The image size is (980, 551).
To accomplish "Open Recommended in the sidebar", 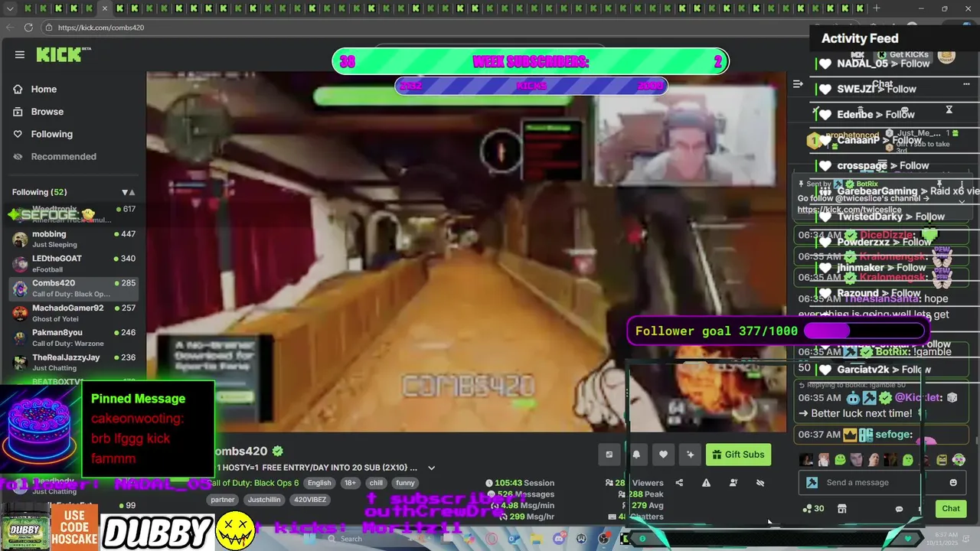I will pyautogui.click(x=63, y=156).
